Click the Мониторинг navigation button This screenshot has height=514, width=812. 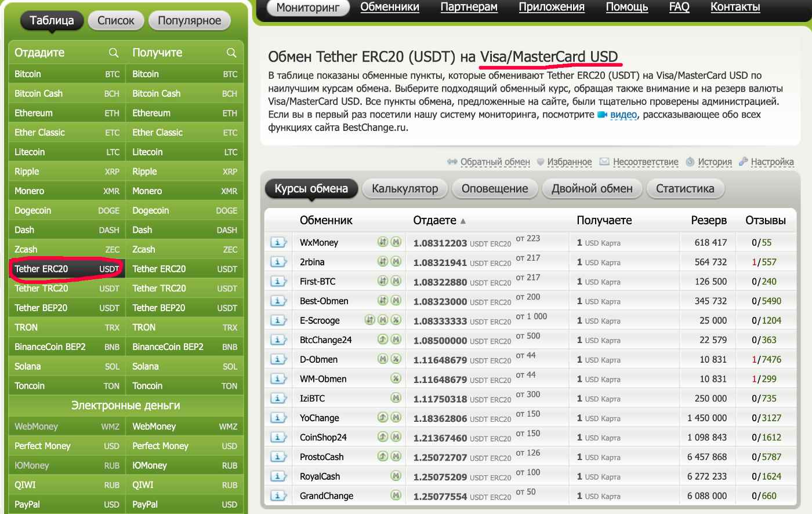click(308, 8)
